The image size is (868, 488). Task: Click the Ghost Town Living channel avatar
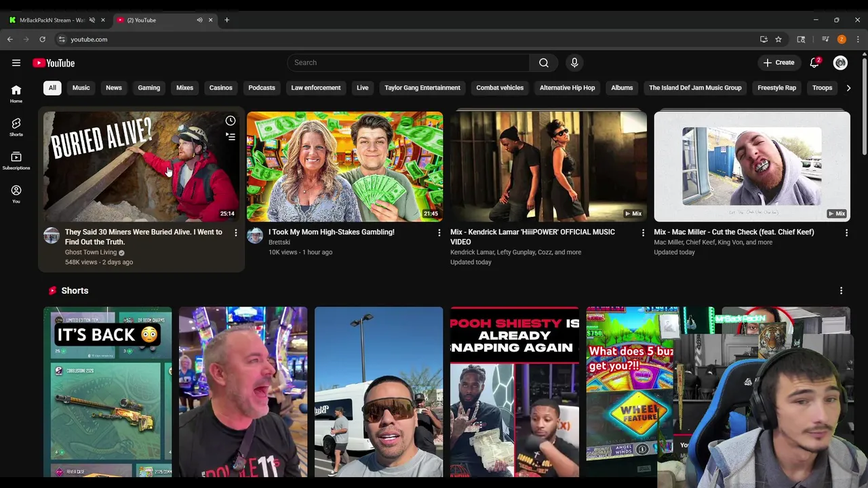click(52, 236)
